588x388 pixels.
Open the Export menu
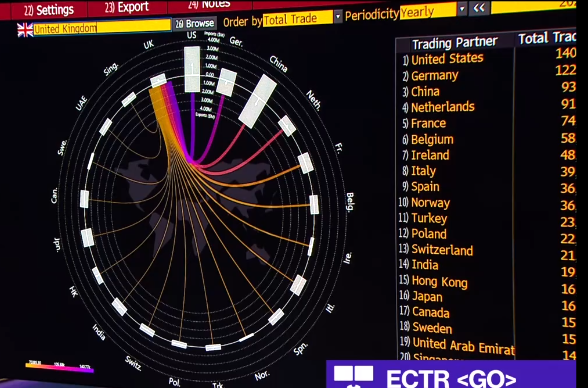point(127,7)
